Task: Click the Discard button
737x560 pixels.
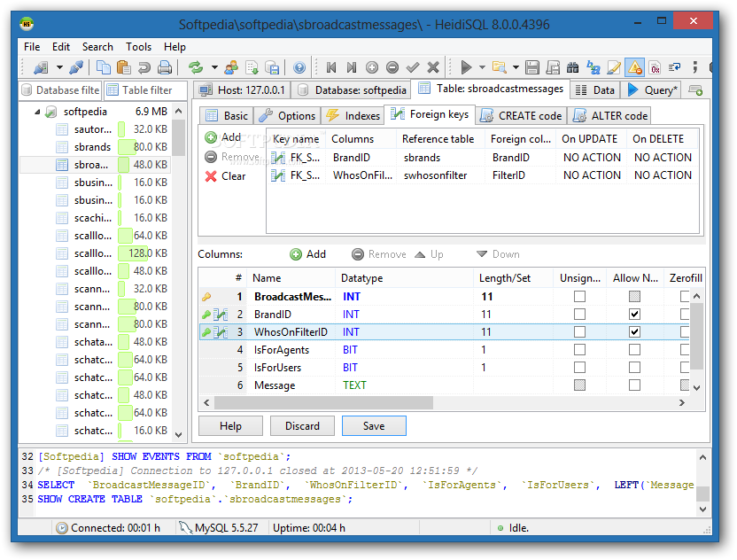Action: click(x=302, y=426)
